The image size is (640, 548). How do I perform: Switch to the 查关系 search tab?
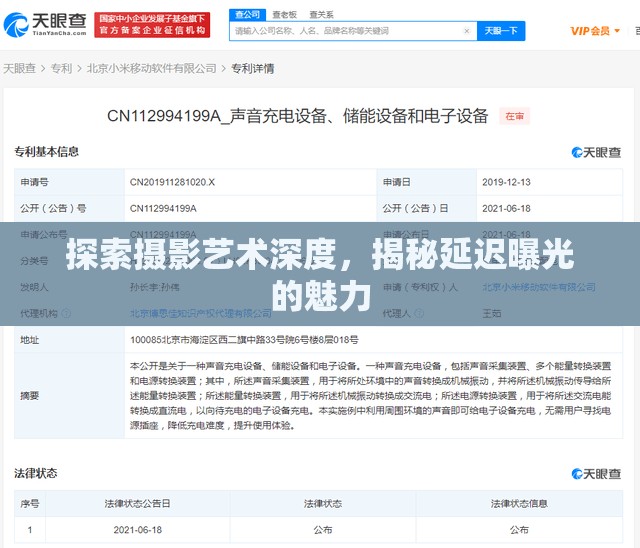tap(321, 15)
